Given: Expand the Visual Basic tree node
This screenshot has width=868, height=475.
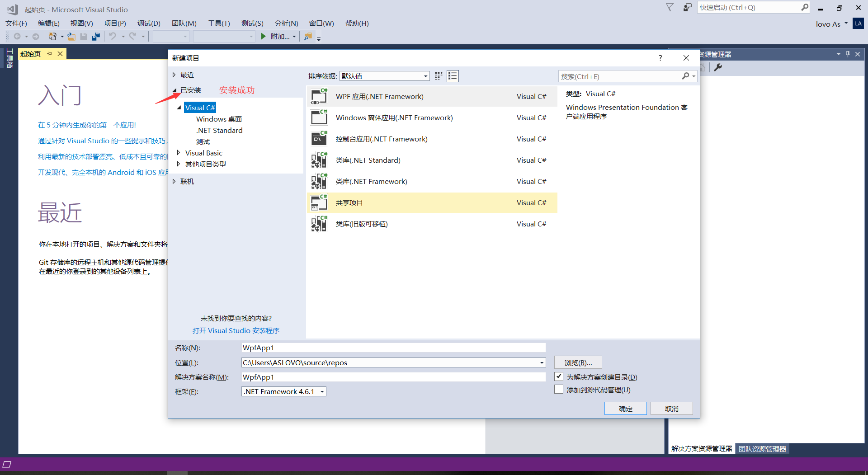Looking at the screenshot, I should [x=179, y=153].
